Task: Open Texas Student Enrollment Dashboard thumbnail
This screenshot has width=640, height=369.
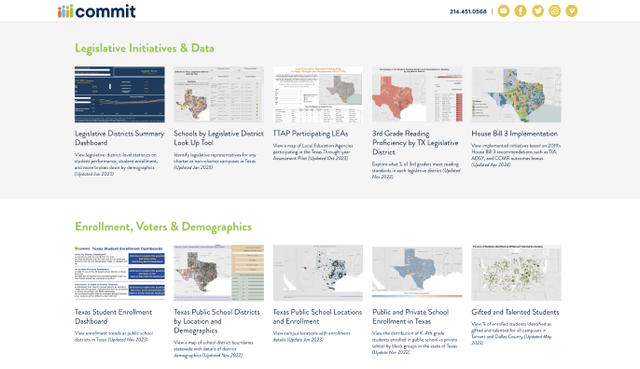Action: click(120, 273)
